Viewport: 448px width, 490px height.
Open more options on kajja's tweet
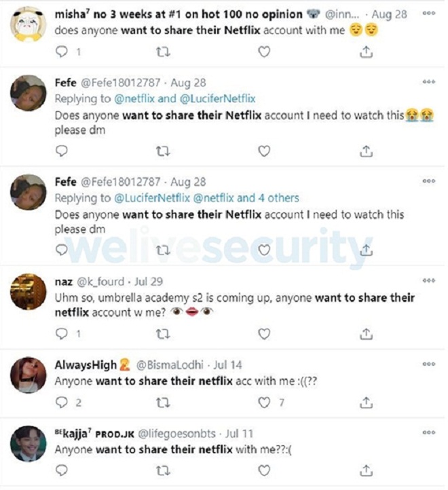click(428, 432)
